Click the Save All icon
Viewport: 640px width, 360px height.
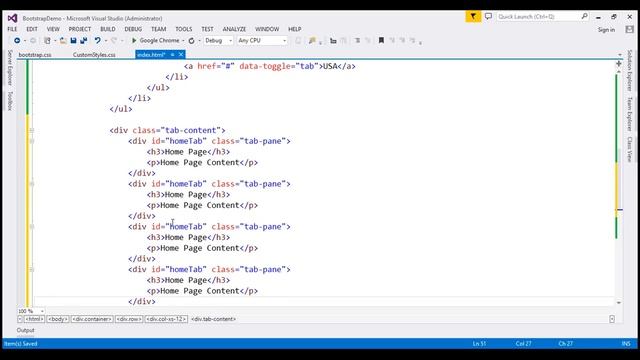coord(84,40)
